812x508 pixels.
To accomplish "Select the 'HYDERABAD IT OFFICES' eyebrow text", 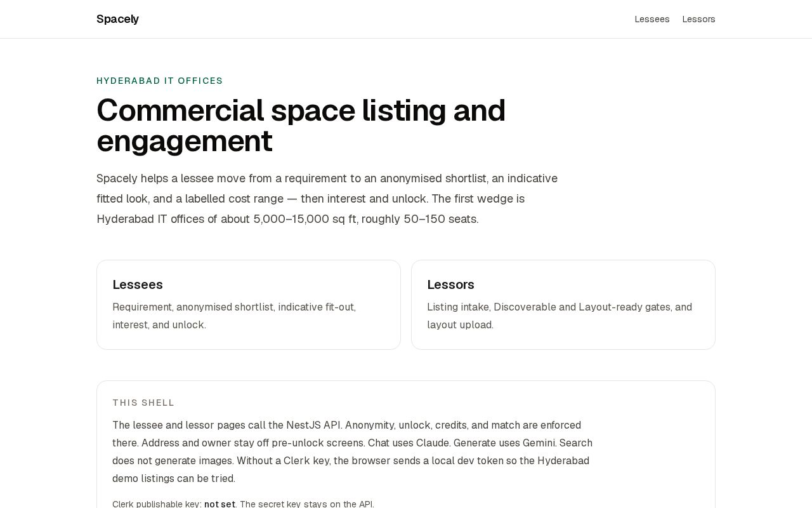I will click(160, 81).
